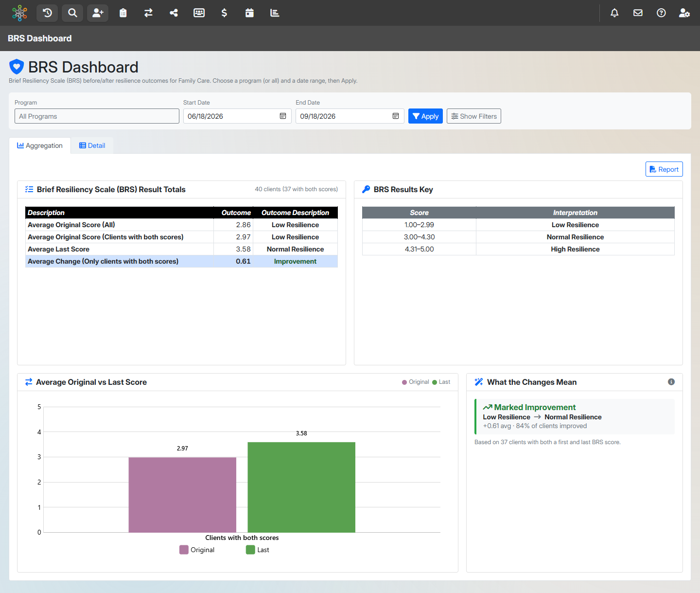Open the user settings icon
Image resolution: width=700 pixels, height=593 pixels.
coord(684,13)
